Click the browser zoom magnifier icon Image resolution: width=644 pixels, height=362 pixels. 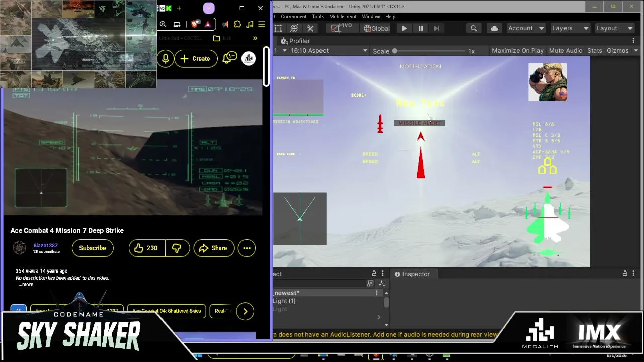tap(163, 24)
